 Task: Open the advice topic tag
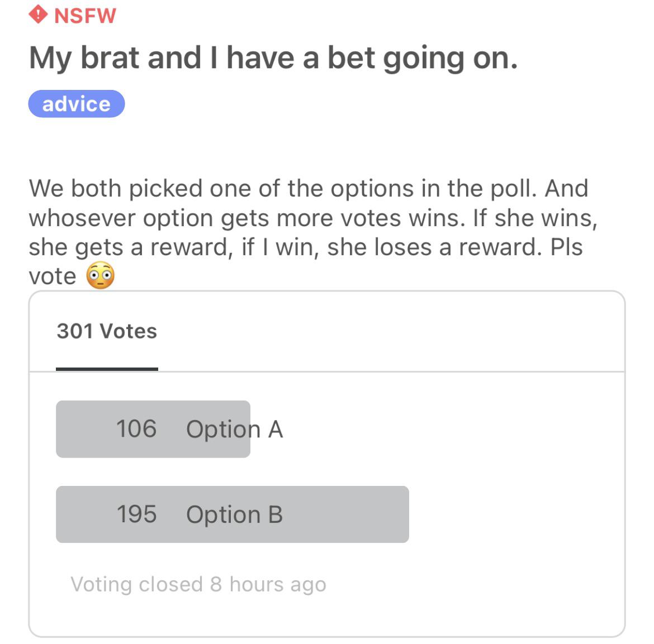click(x=77, y=104)
